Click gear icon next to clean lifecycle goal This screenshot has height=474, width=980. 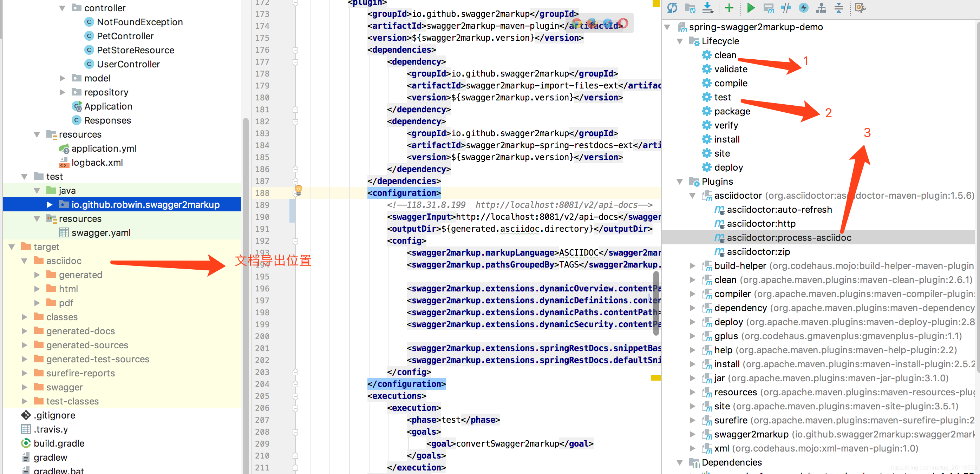706,55
